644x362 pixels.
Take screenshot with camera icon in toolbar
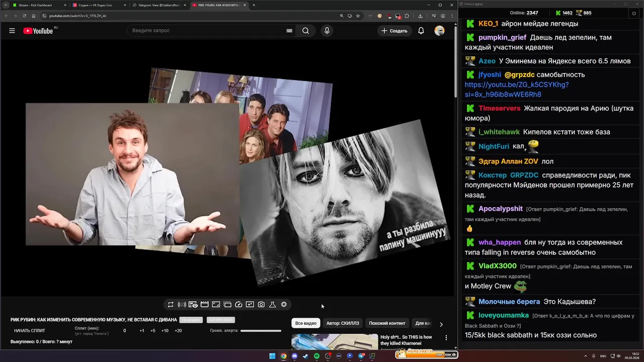tap(261, 305)
